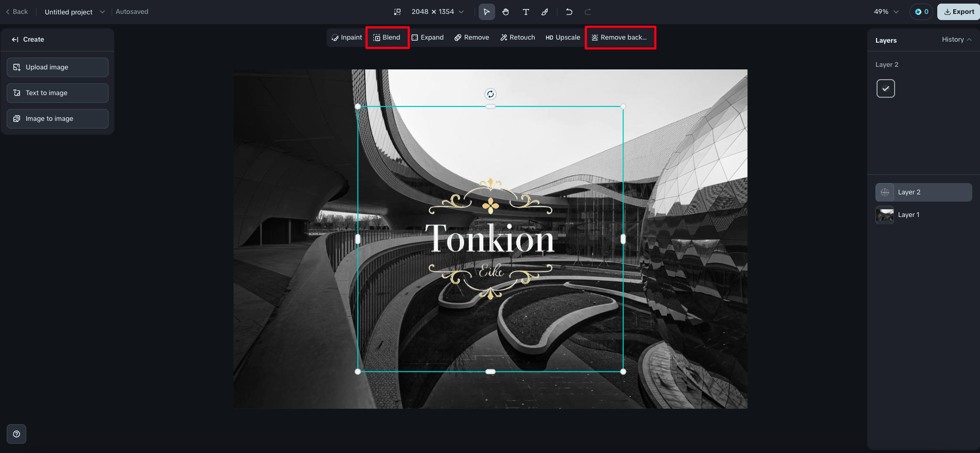
Task: Click the Tonkion logo text on canvas
Action: click(490, 239)
